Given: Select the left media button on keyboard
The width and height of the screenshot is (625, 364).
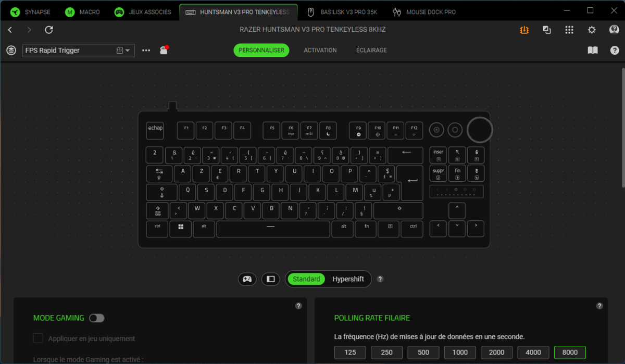Looking at the screenshot, I should click(x=436, y=130).
